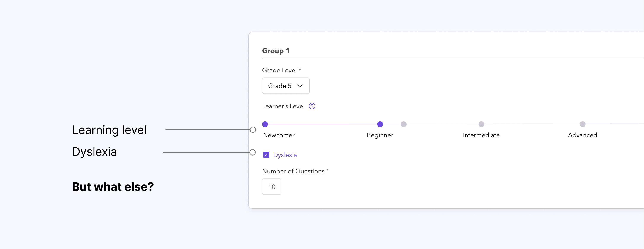The image size is (644, 249).
Task: Click the Advanced level label
Action: (x=582, y=135)
